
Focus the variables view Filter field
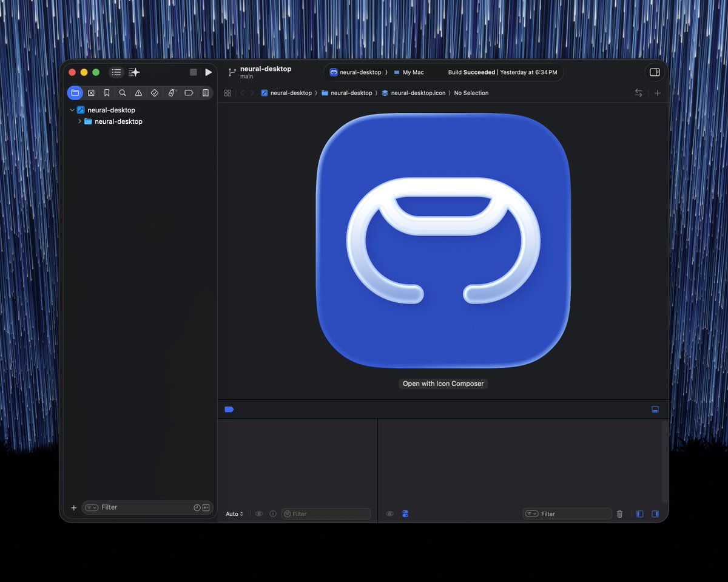[326, 514]
